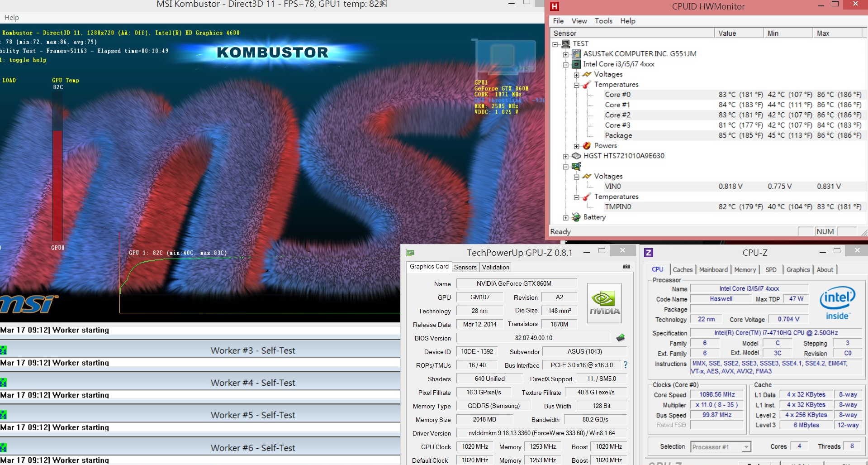
Task: Click the Kombustor GPU temp red bar
Action: [x=57, y=186]
